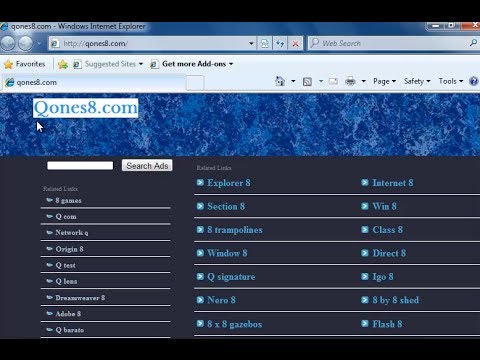Screen dimensions: 480x360
Task: Open the Page menu
Action: pos(384,81)
